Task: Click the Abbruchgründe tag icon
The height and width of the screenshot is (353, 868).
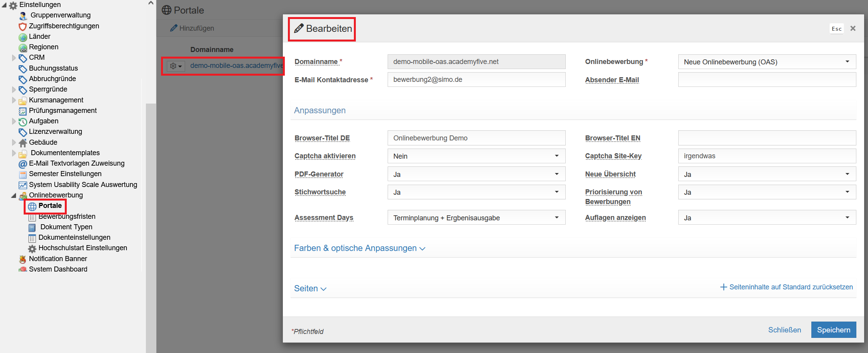Action: (23, 79)
